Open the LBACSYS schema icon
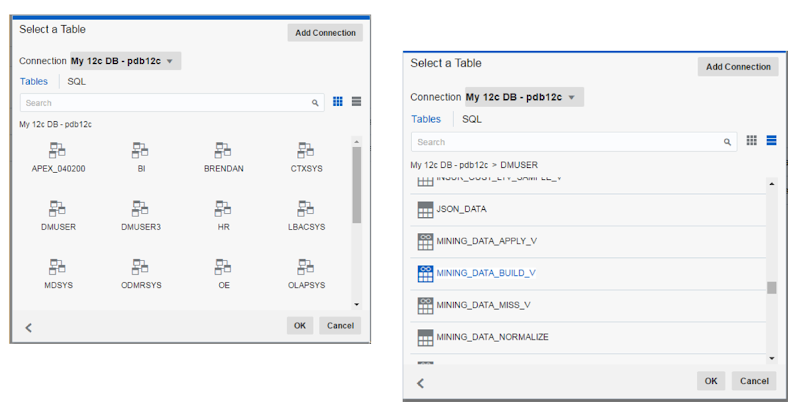800x410 pixels. (x=306, y=209)
